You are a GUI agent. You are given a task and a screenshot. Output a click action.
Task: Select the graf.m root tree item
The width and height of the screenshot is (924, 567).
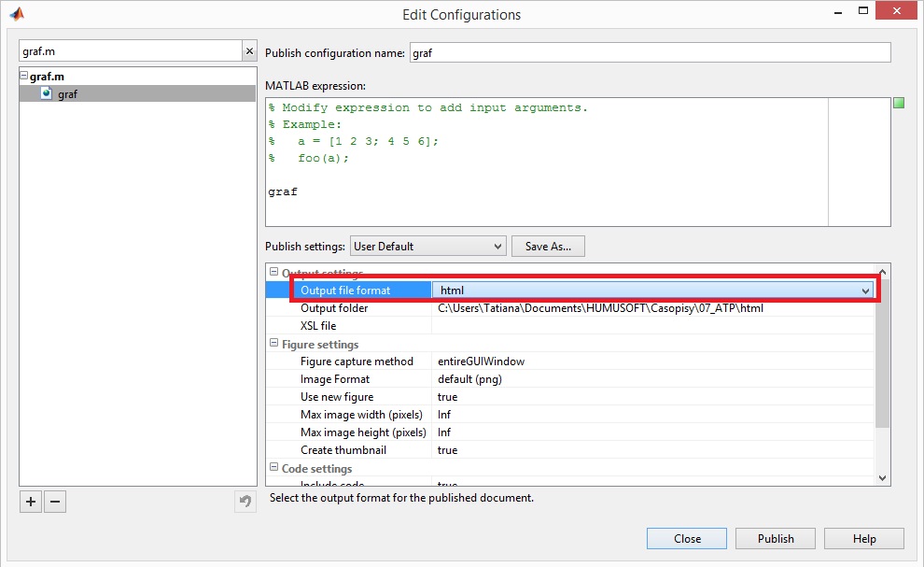47,76
